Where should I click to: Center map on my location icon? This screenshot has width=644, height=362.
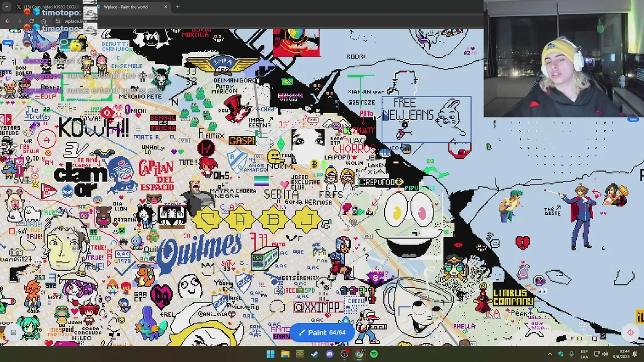[630, 332]
